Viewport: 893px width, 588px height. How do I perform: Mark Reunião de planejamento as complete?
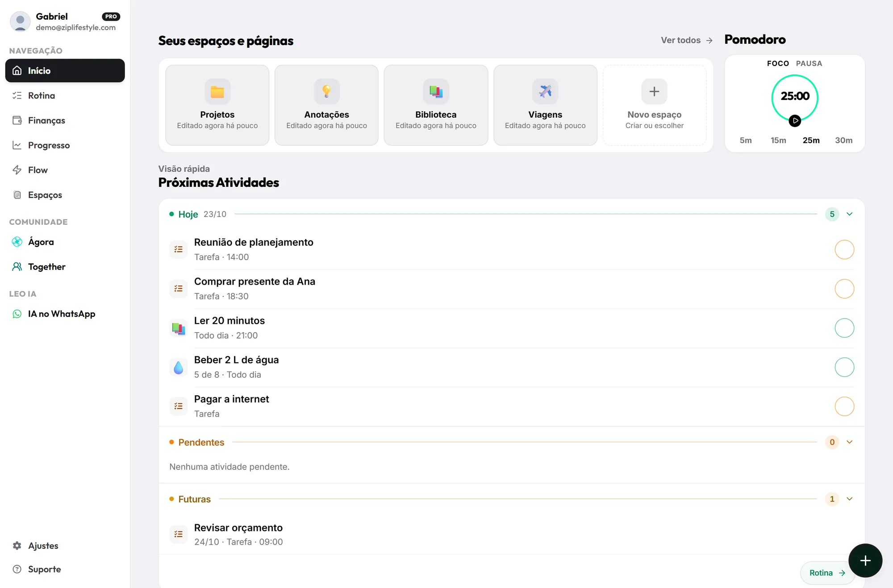844,250
